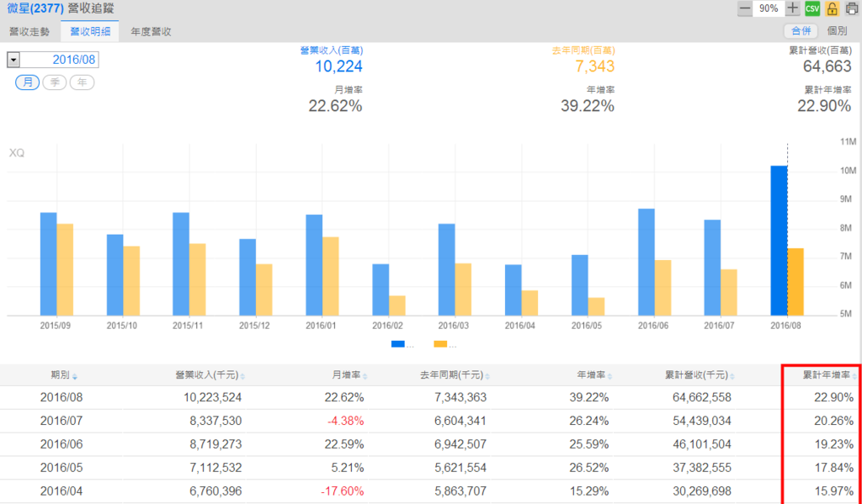Image resolution: width=862 pixels, height=504 pixels.
Task: Export data with the CSV icon
Action: click(x=812, y=8)
